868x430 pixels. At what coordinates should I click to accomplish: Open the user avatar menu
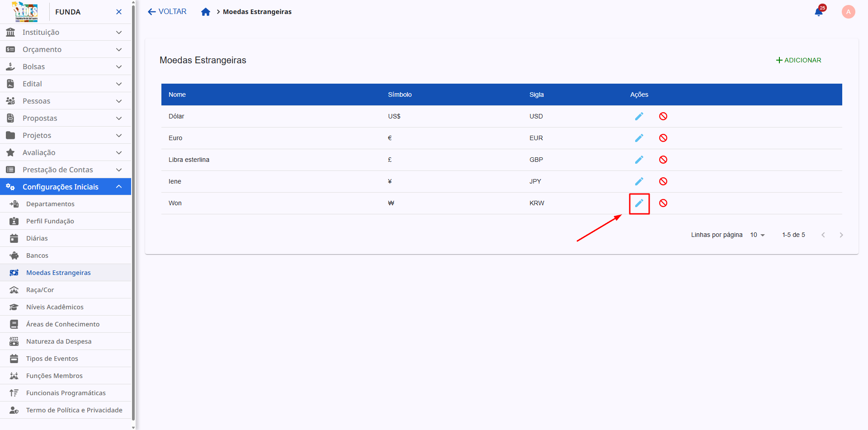coord(848,12)
